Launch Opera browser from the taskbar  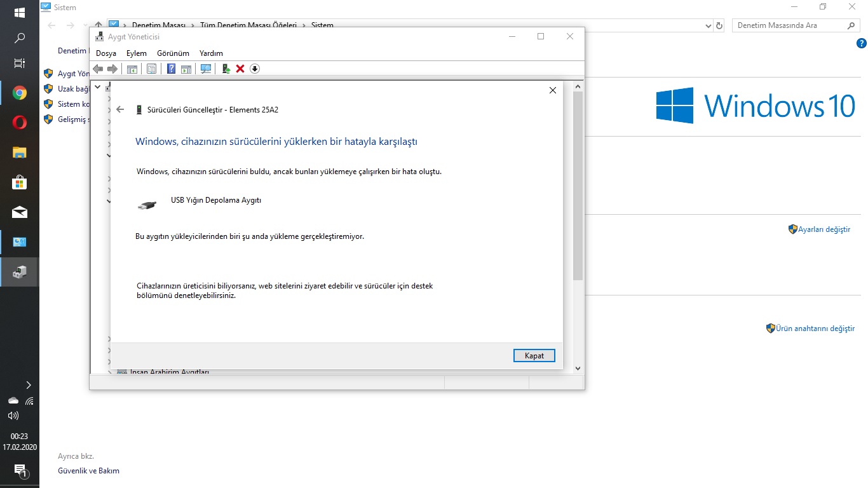[20, 123]
